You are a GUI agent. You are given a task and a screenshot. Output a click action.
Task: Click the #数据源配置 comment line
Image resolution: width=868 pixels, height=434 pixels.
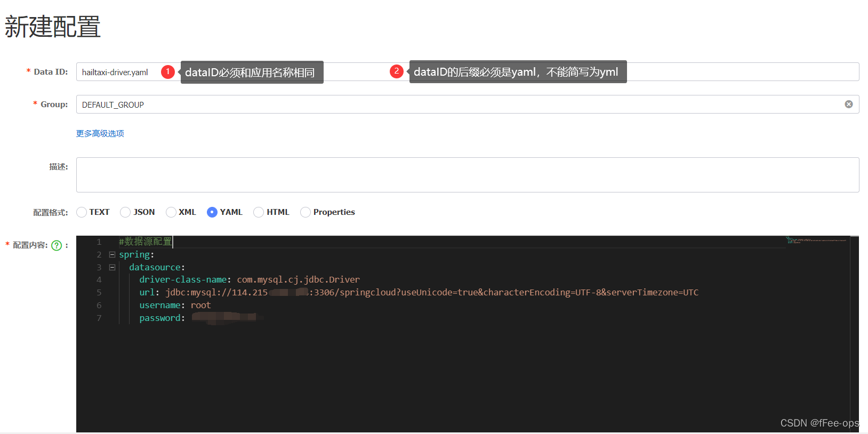coord(145,242)
